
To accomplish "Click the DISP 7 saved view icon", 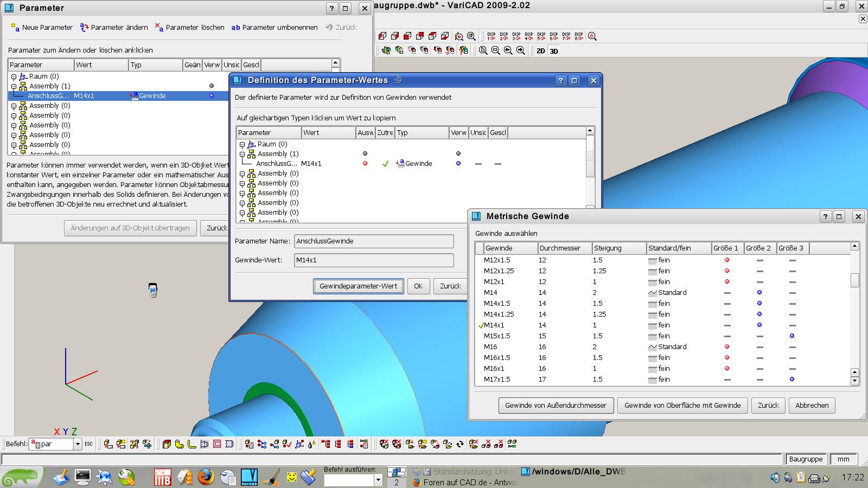I will (x=566, y=36).
